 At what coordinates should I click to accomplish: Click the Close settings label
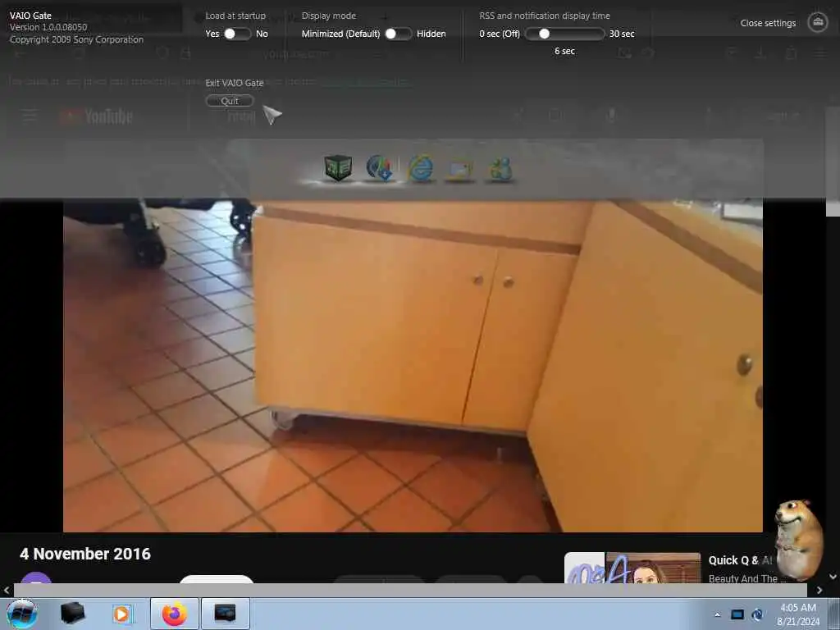[768, 23]
